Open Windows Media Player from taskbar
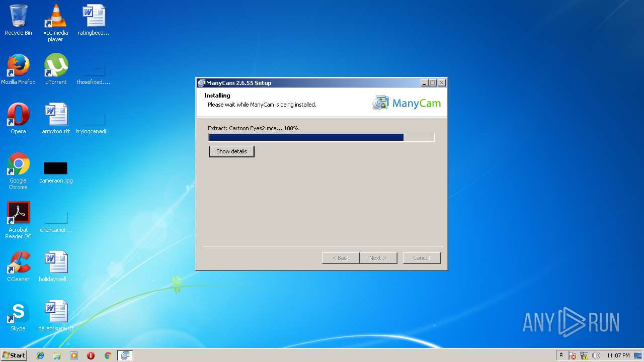644x362 pixels. pyautogui.click(x=74, y=355)
